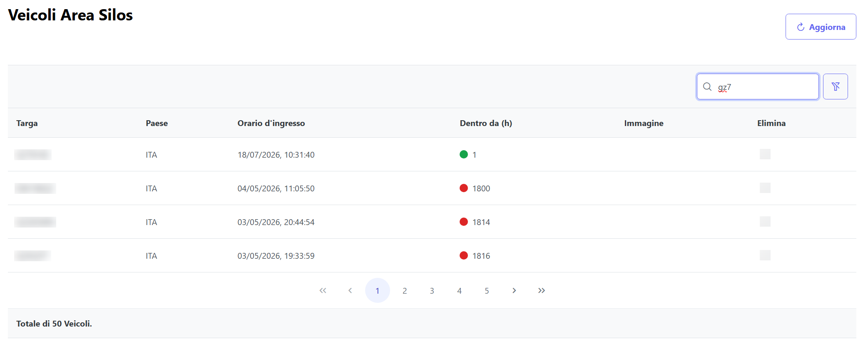Delete the vehicle entered 18/07/2026, 10:31:40

[x=765, y=154]
